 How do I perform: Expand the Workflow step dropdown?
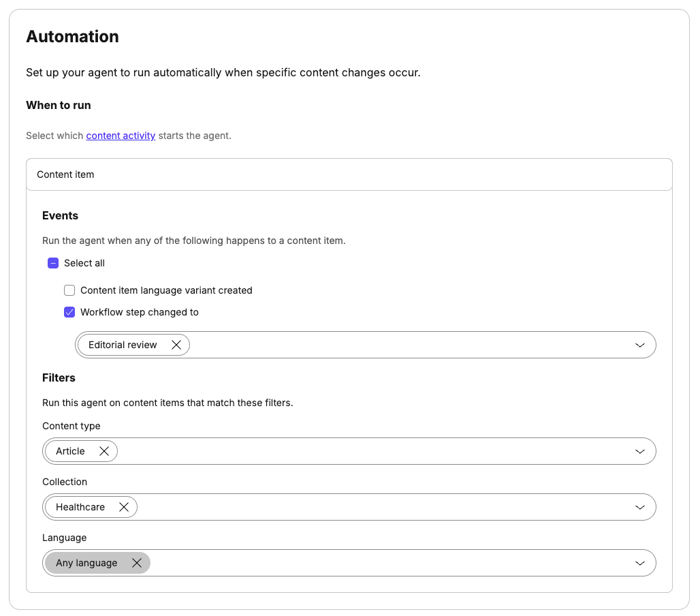640,345
